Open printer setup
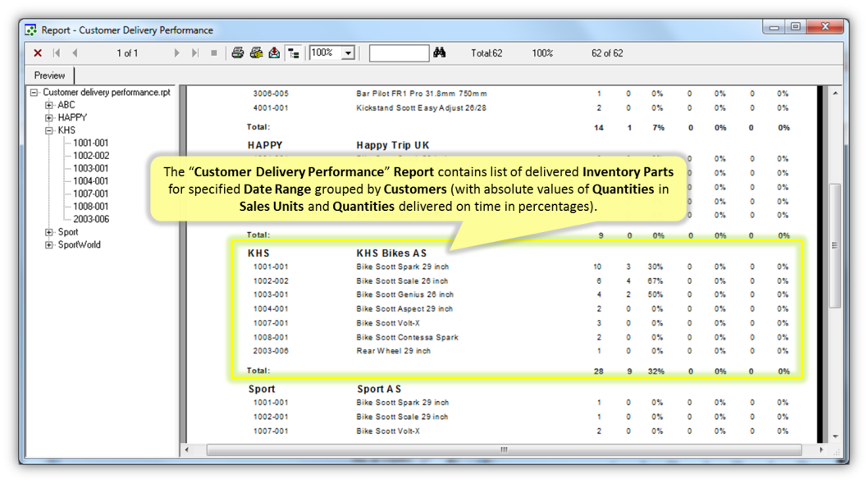Image resolution: width=868 pixels, height=483 pixels. point(256,53)
